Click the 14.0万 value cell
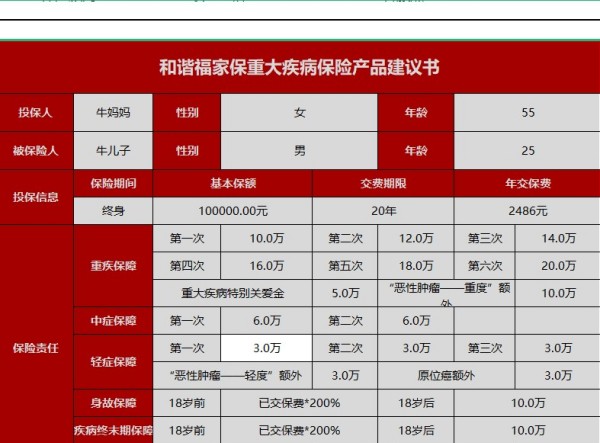This screenshot has height=443, width=600. click(558, 238)
